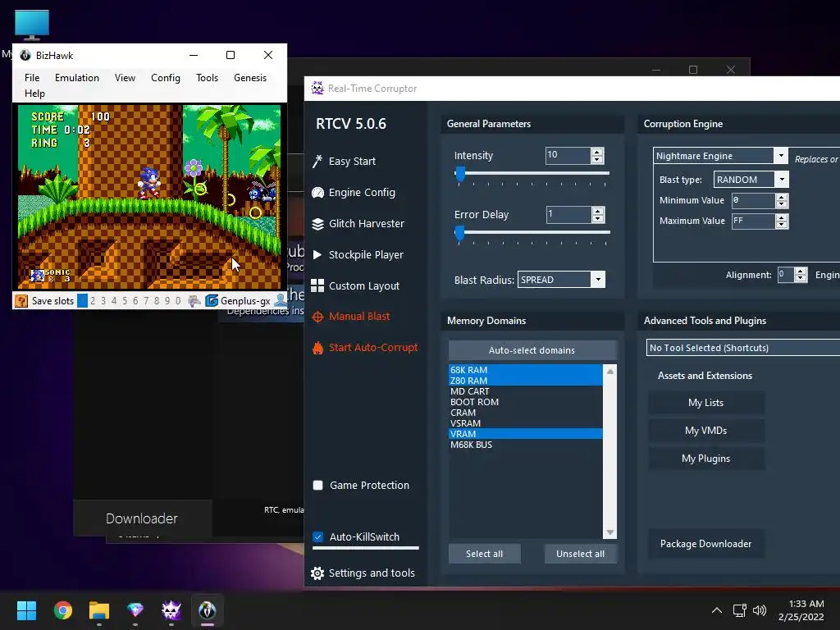The image size is (840, 630).
Task: Select save slot 7 in BizHawk
Action: (x=146, y=301)
